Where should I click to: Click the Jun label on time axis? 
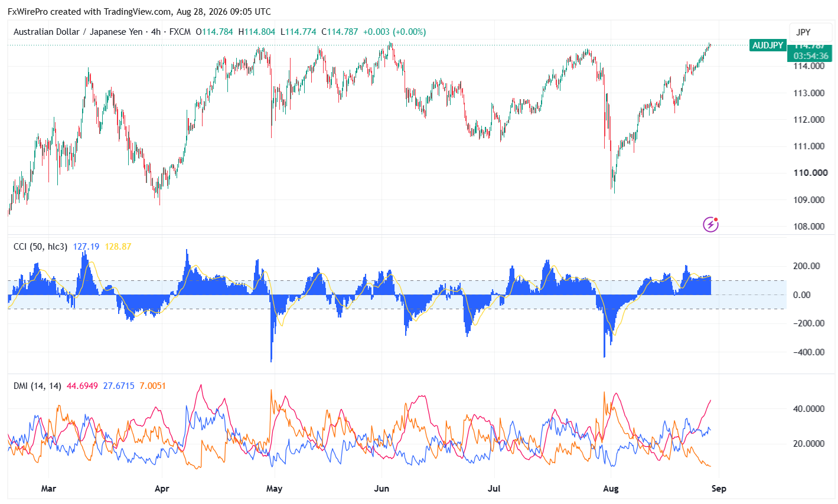tap(382, 489)
